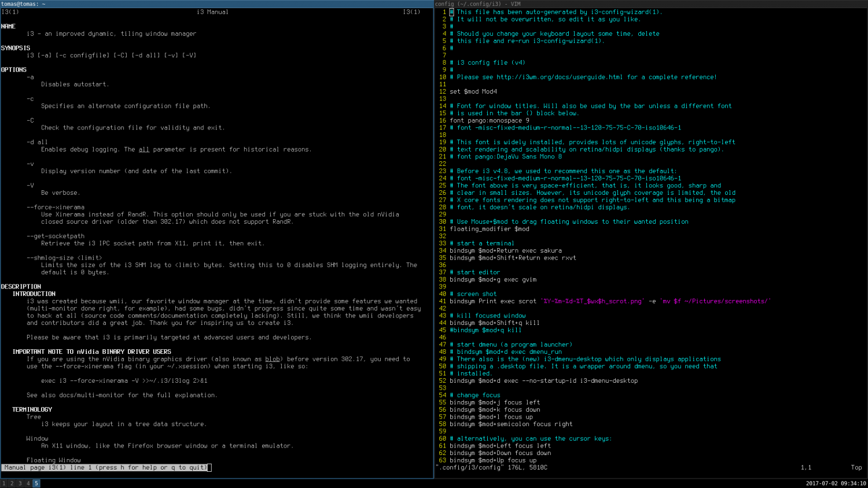Click the NAME heading in the man page
The height and width of the screenshot is (488, 868).
(x=8, y=27)
